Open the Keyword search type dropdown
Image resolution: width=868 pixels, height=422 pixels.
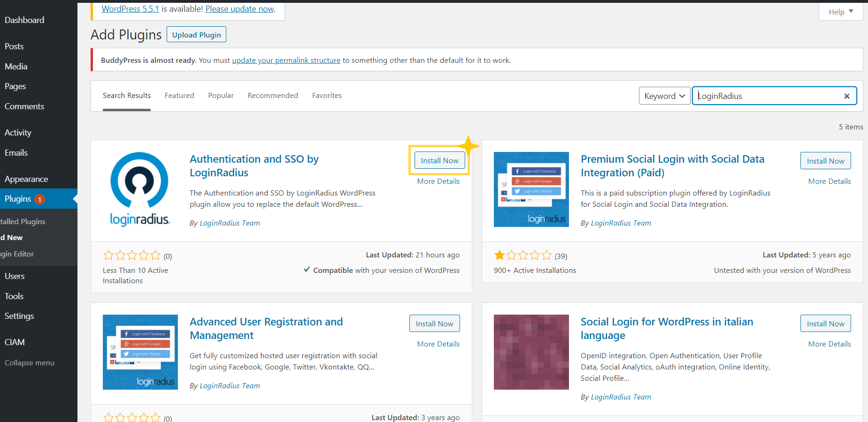point(664,96)
